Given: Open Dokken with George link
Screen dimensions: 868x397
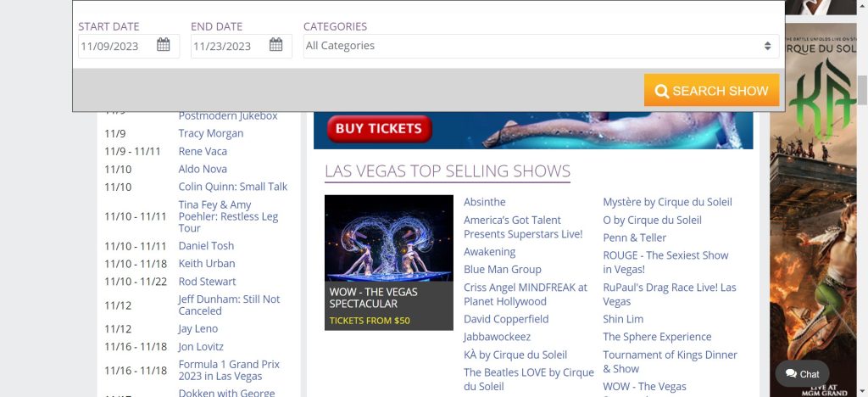Looking at the screenshot, I should 226,393.
